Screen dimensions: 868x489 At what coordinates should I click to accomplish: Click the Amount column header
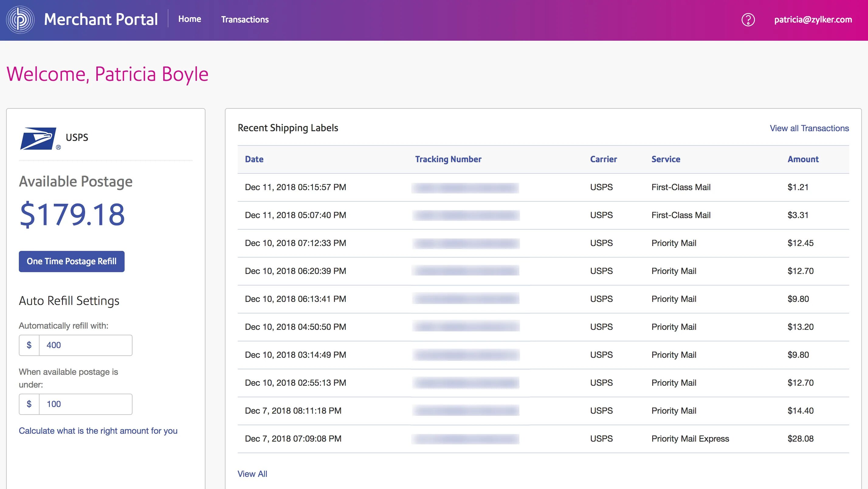pos(803,159)
